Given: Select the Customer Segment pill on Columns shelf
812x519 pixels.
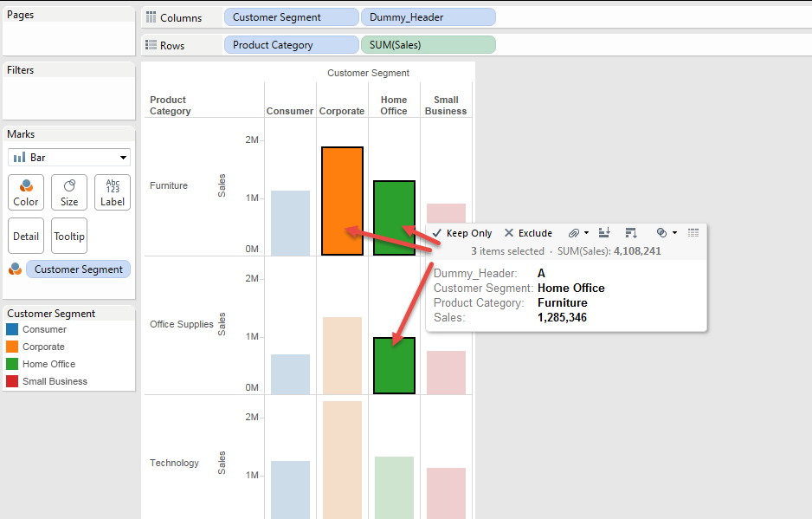Looking at the screenshot, I should [292, 17].
